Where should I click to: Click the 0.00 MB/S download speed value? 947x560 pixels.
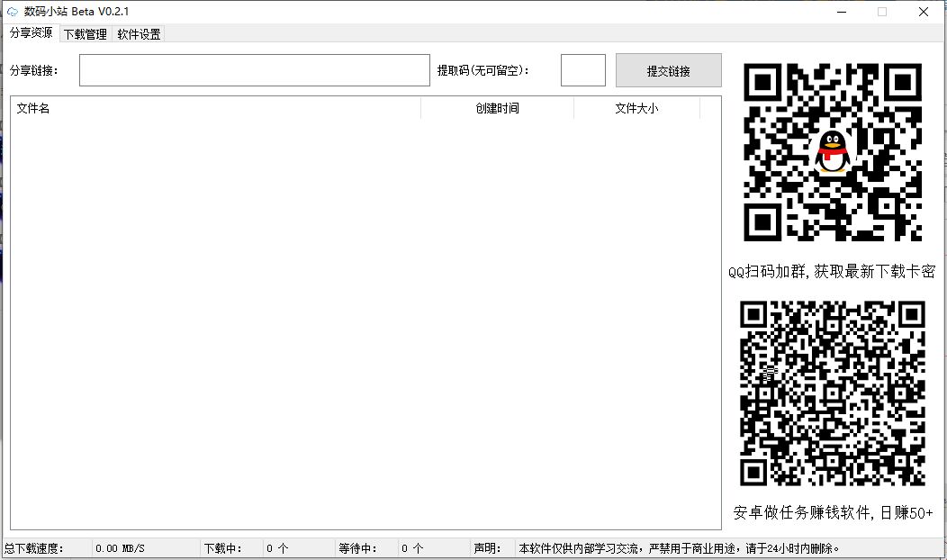tap(121, 548)
